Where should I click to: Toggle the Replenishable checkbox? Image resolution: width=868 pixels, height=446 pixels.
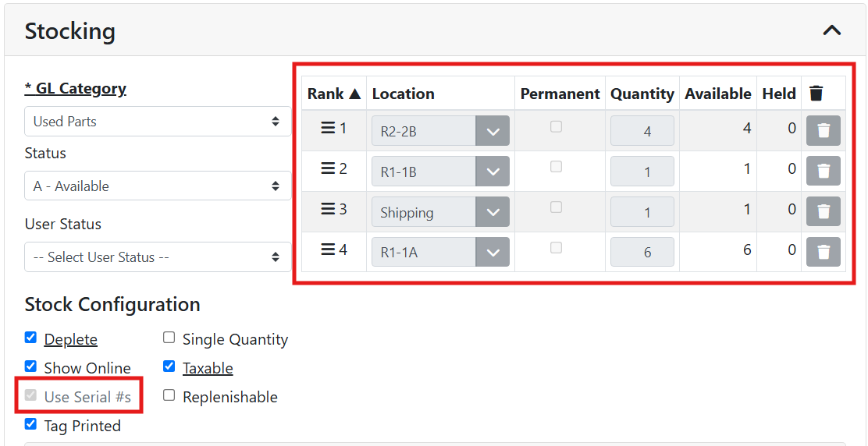169,395
